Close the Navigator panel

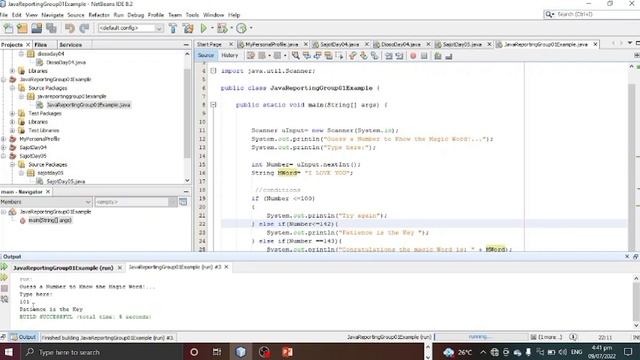pyautogui.click(x=48, y=191)
